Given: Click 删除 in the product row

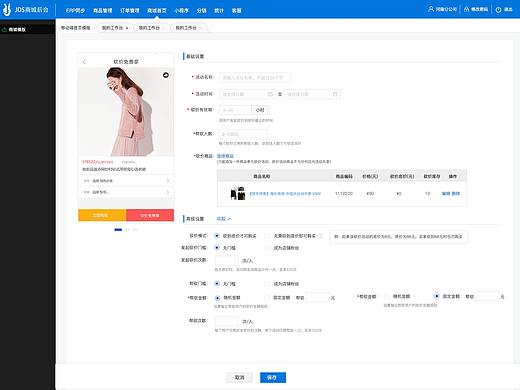Looking at the screenshot, I should click(456, 193).
